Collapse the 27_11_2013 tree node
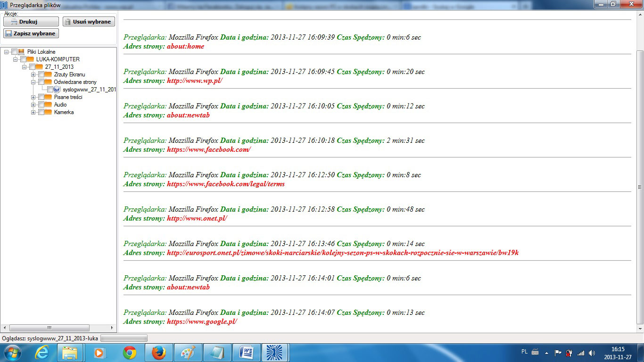The image size is (644, 362). (x=25, y=67)
